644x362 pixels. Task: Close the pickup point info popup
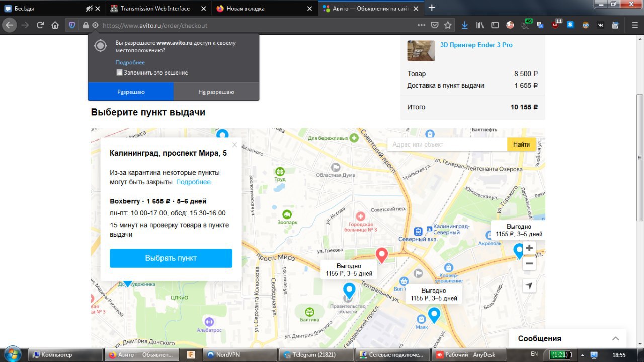(x=234, y=145)
